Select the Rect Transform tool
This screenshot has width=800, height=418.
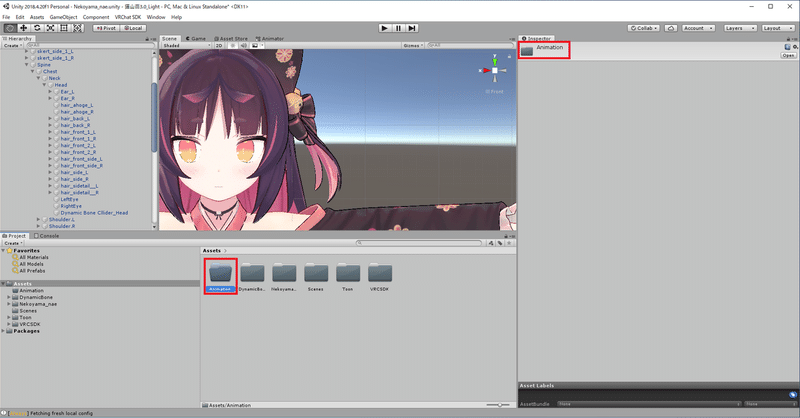click(64, 28)
